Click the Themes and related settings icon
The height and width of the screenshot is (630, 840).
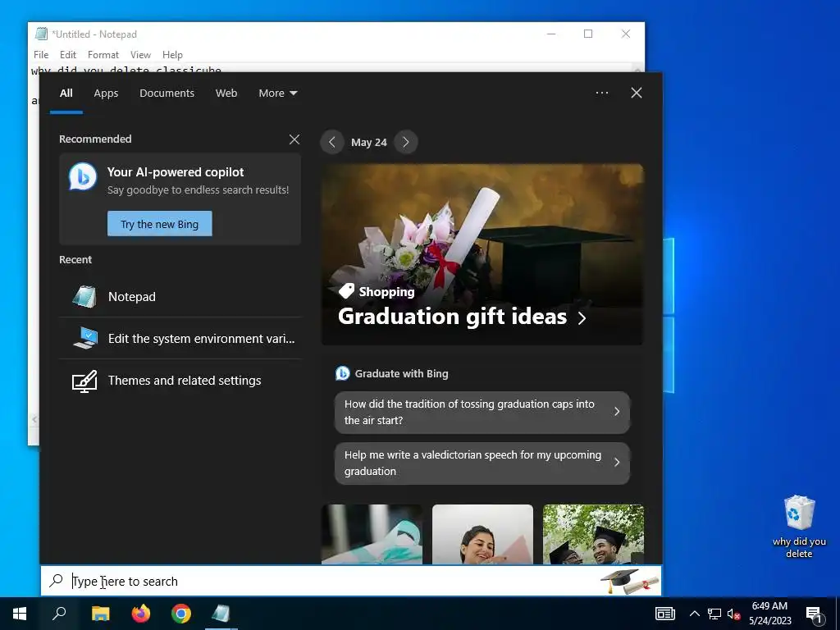84,381
